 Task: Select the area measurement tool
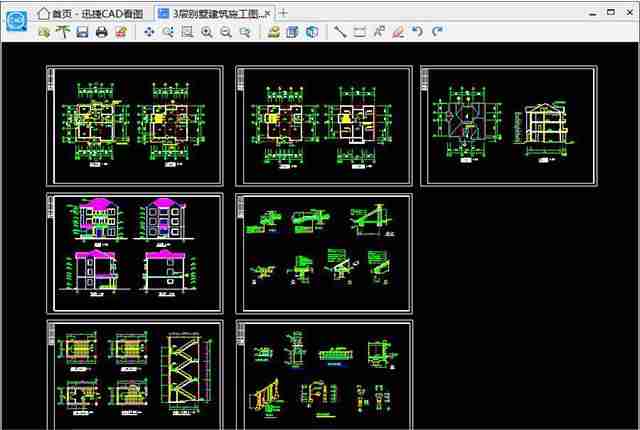[x=360, y=31]
